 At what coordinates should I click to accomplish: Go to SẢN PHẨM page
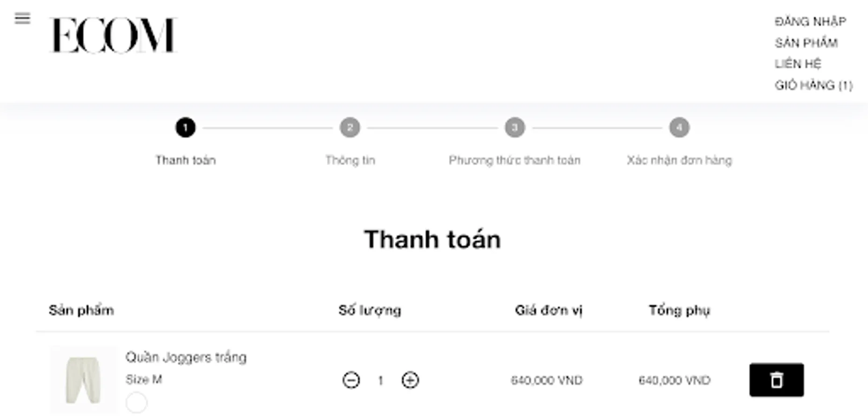[806, 43]
